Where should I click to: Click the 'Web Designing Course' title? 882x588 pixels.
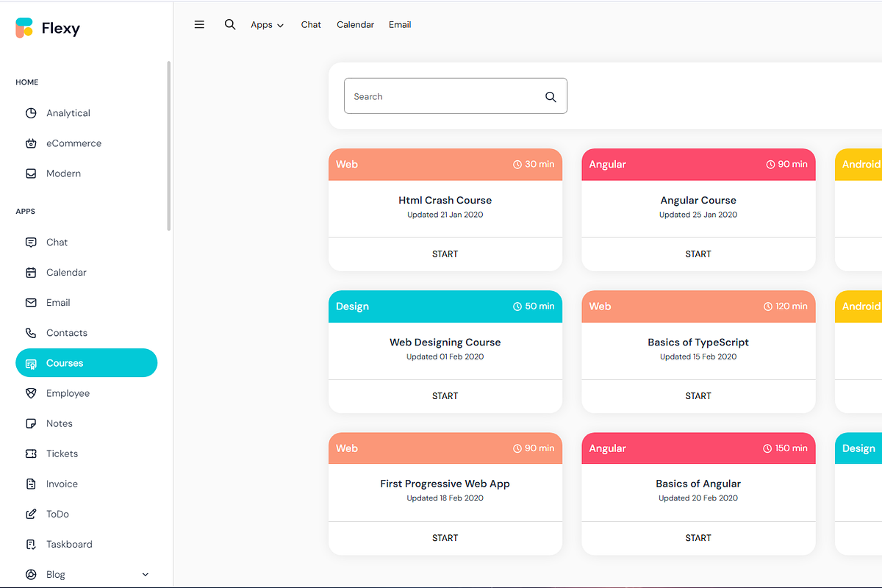[x=445, y=343]
